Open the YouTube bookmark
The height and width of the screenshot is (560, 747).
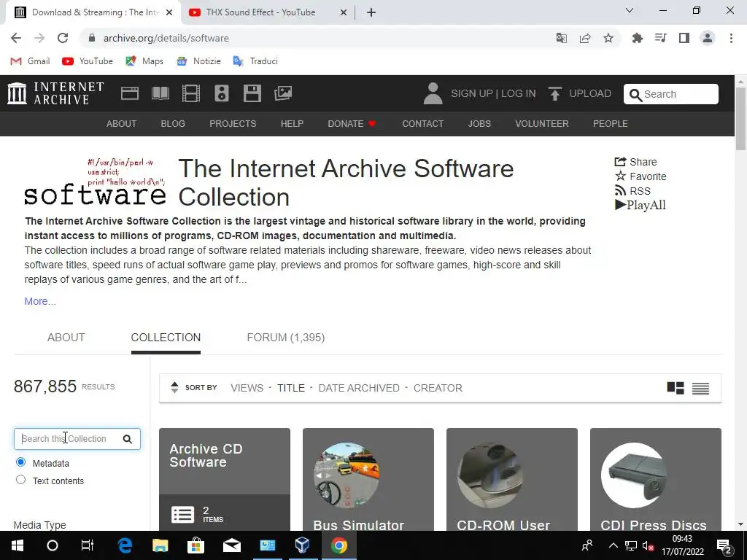88,61
